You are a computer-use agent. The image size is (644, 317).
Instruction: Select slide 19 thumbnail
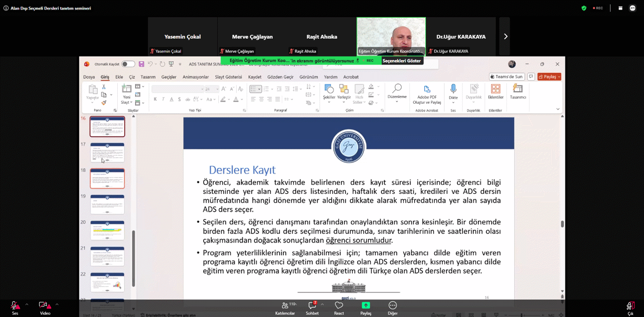(107, 204)
